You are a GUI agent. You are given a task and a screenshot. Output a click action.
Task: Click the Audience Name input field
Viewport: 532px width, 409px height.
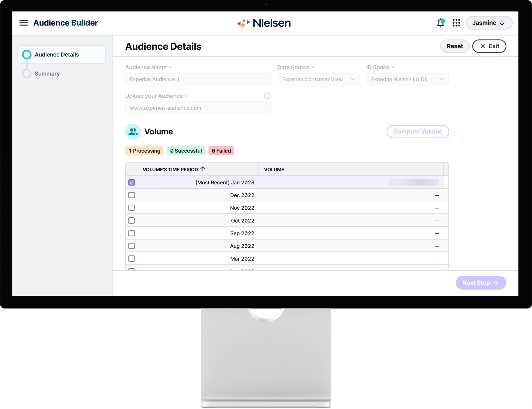point(198,79)
